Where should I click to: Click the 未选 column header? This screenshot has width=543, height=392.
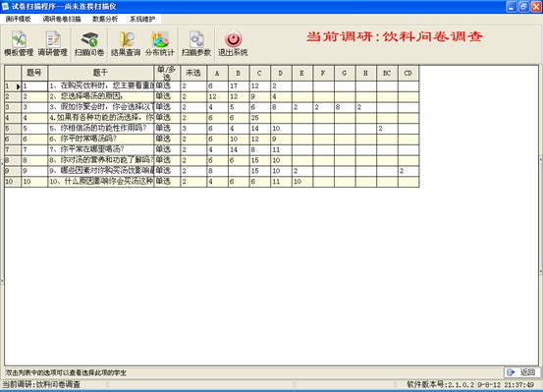[193, 73]
